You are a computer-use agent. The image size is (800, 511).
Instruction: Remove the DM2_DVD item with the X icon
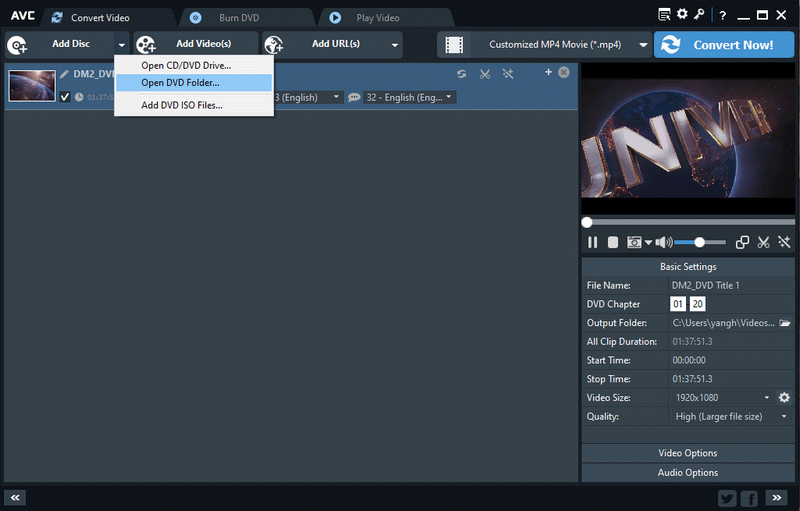[564, 72]
